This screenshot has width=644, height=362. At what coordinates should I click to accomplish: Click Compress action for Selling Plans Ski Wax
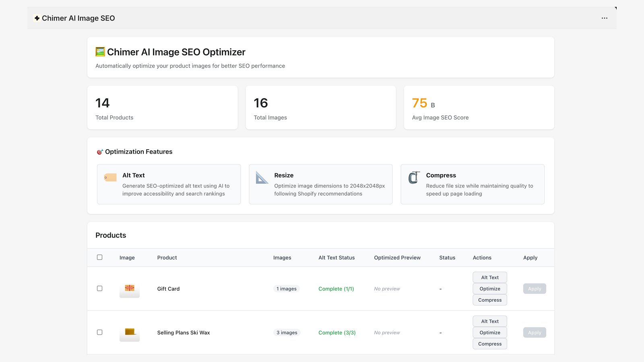click(489, 343)
